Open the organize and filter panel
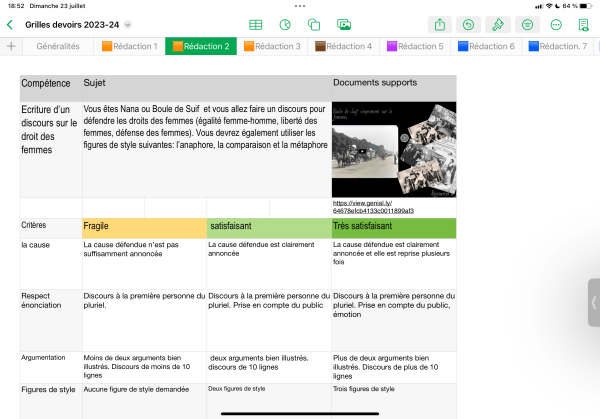Screen dimensions: 600x419 527,24
